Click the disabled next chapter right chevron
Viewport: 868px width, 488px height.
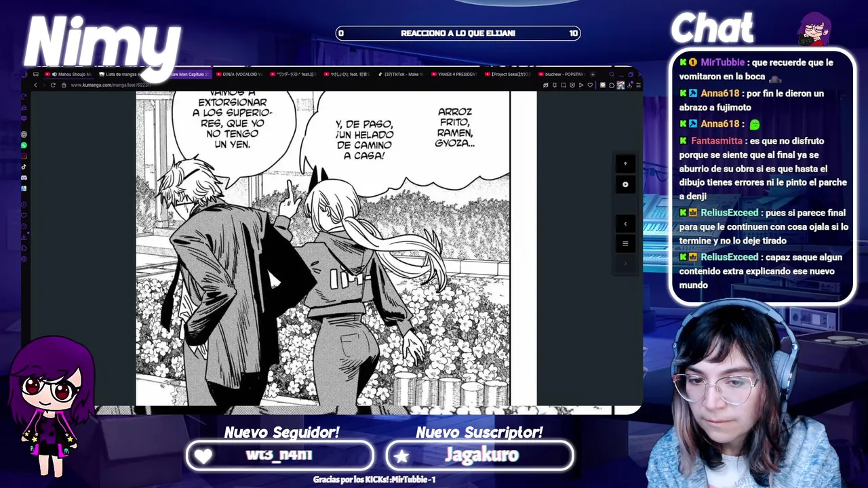(625, 263)
